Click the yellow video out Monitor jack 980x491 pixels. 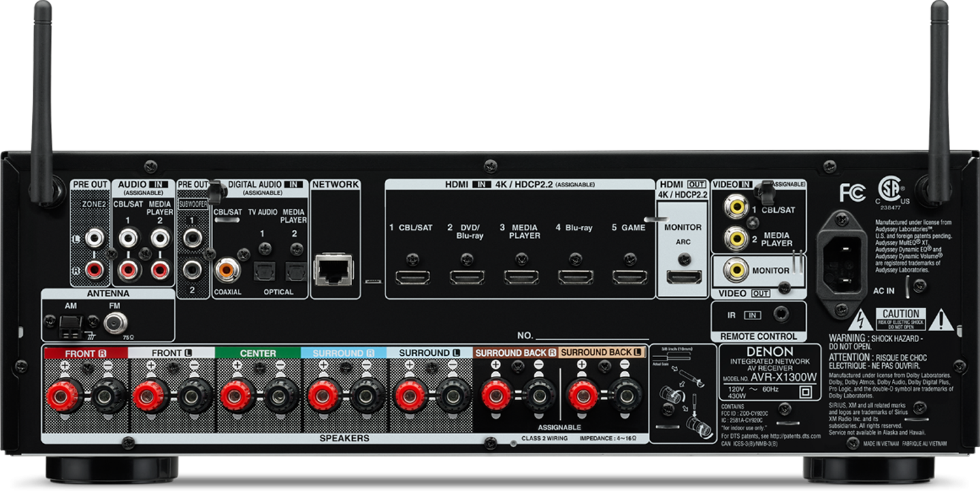[736, 269]
